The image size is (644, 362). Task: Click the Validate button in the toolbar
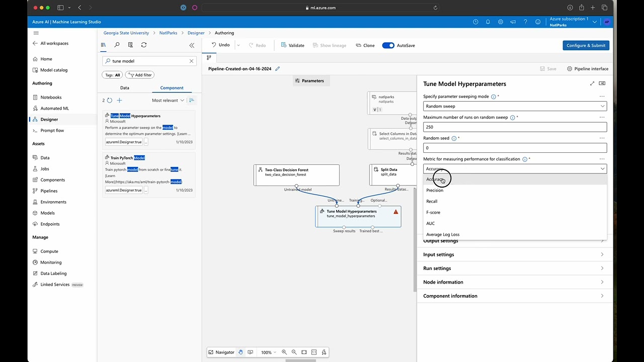coord(292,45)
